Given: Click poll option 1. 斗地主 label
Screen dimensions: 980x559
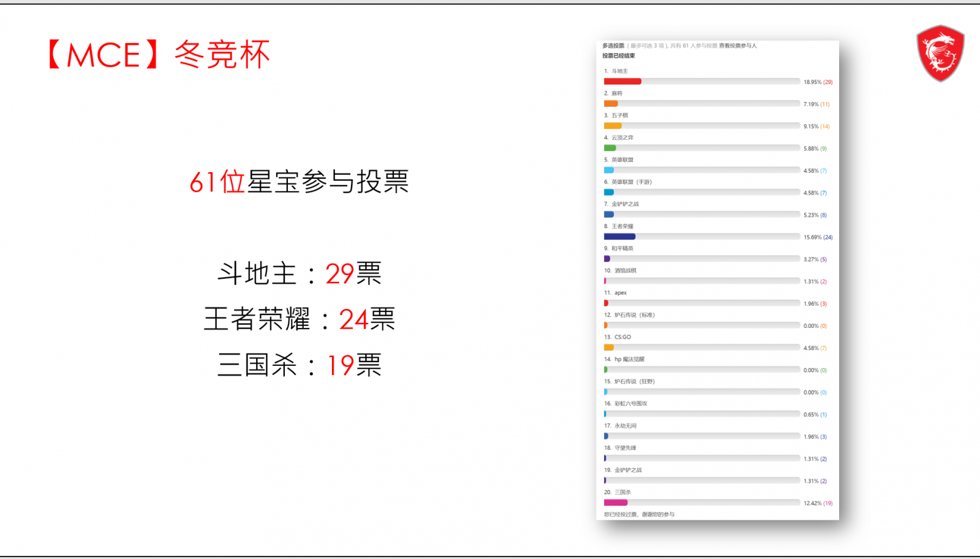Looking at the screenshot, I should pos(616,71).
